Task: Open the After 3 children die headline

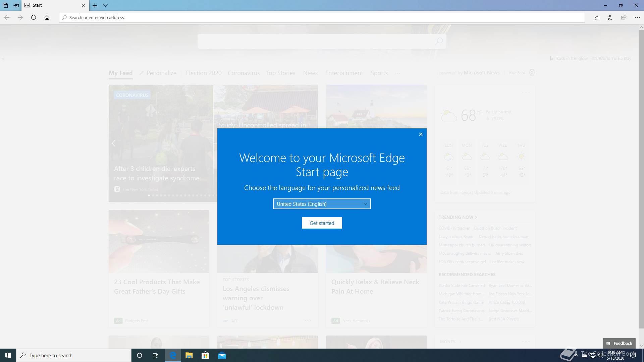Action: coord(157,173)
